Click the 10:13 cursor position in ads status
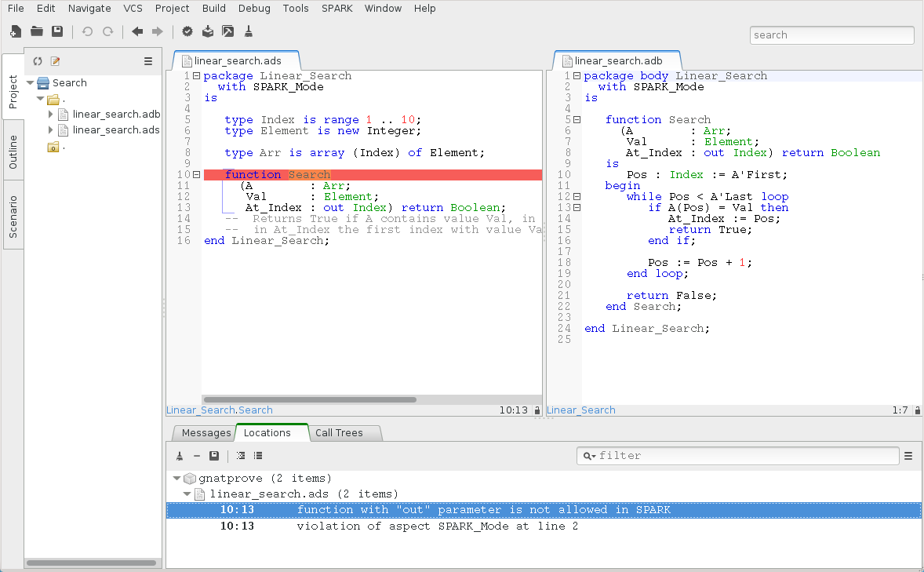924x572 pixels. (513, 410)
